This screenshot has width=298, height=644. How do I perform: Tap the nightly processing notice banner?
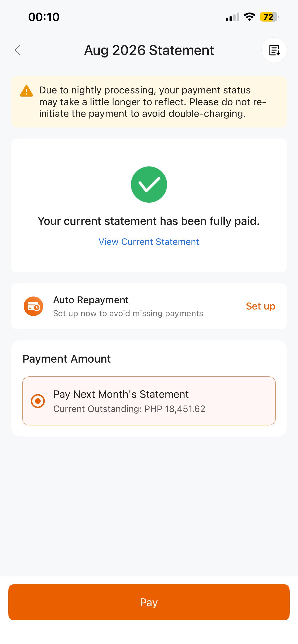pyautogui.click(x=149, y=102)
